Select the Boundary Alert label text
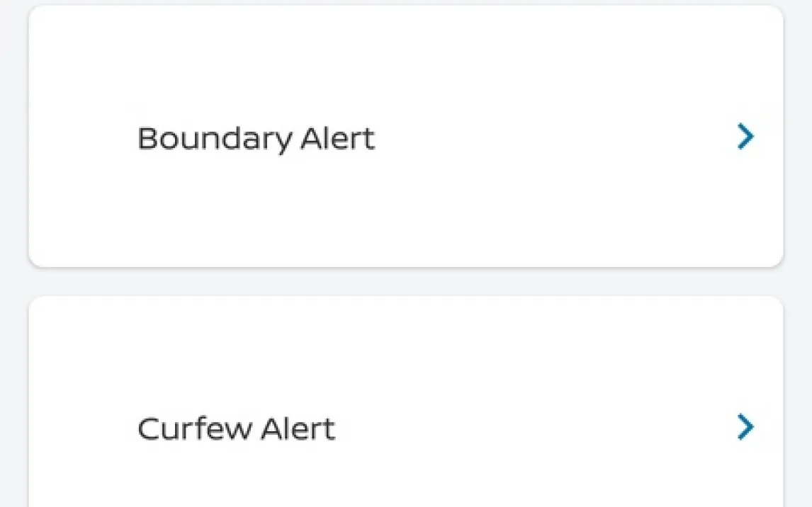The width and height of the screenshot is (812, 507). click(x=256, y=139)
